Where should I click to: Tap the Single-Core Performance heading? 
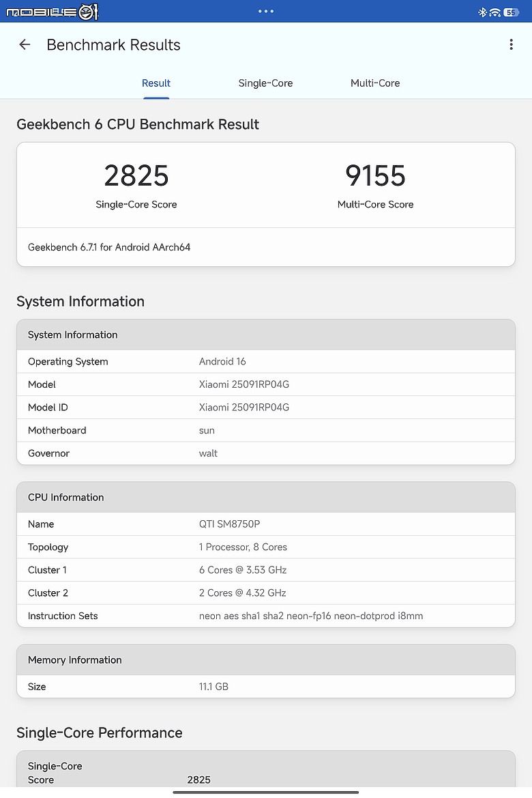[99, 732]
